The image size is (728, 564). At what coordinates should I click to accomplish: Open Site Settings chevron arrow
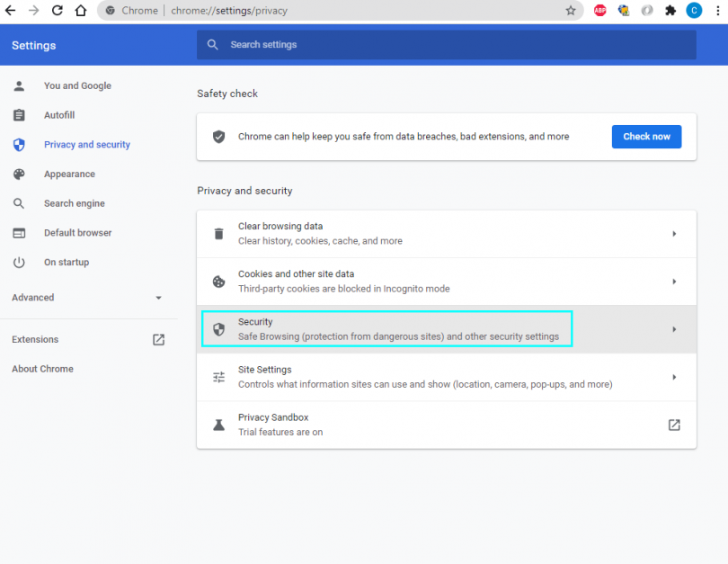(x=674, y=377)
